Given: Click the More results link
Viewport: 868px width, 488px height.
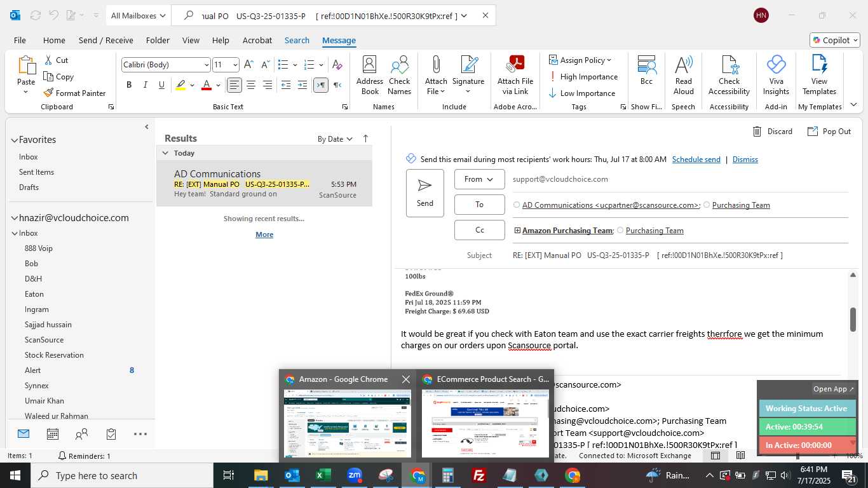Looking at the screenshot, I should [264, 234].
